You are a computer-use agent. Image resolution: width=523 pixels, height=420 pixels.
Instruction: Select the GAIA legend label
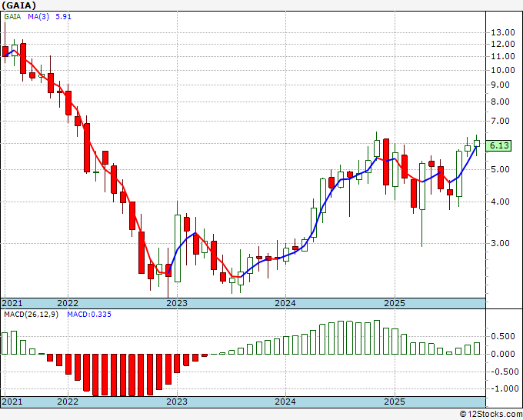[12, 16]
